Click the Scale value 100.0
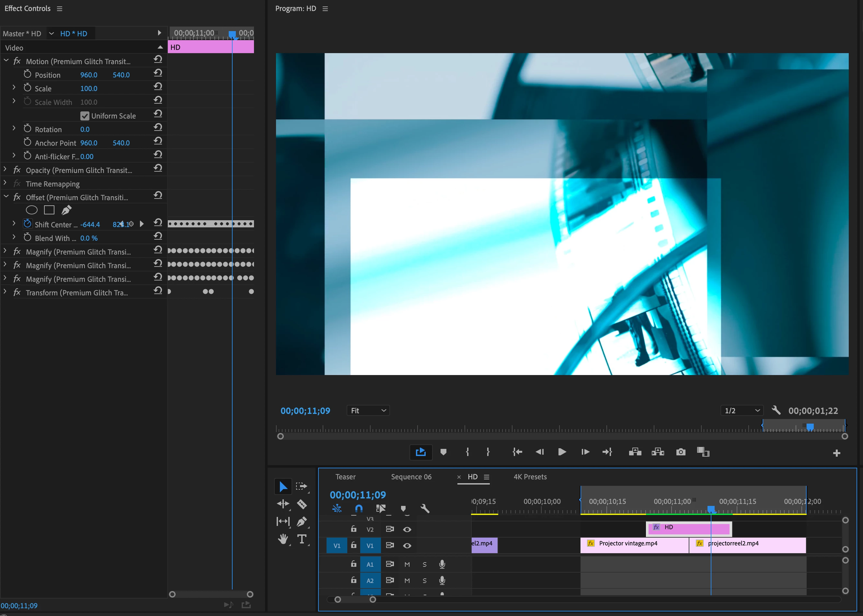863x616 pixels. [89, 88]
